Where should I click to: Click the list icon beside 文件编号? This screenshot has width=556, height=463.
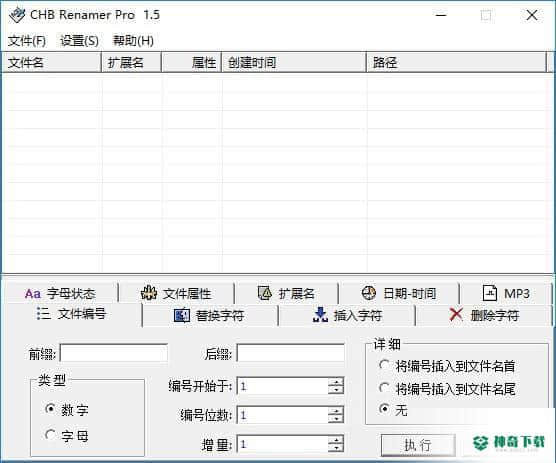(43, 313)
